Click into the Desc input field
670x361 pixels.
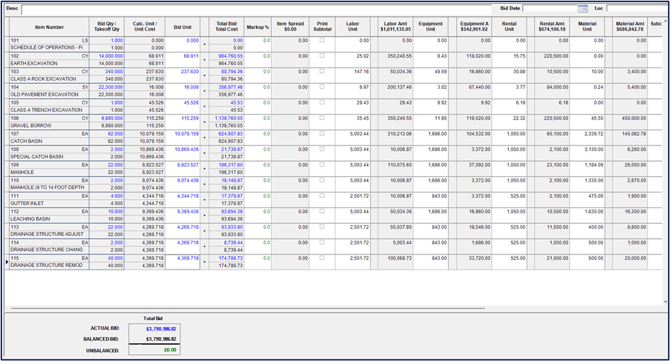[256, 9]
